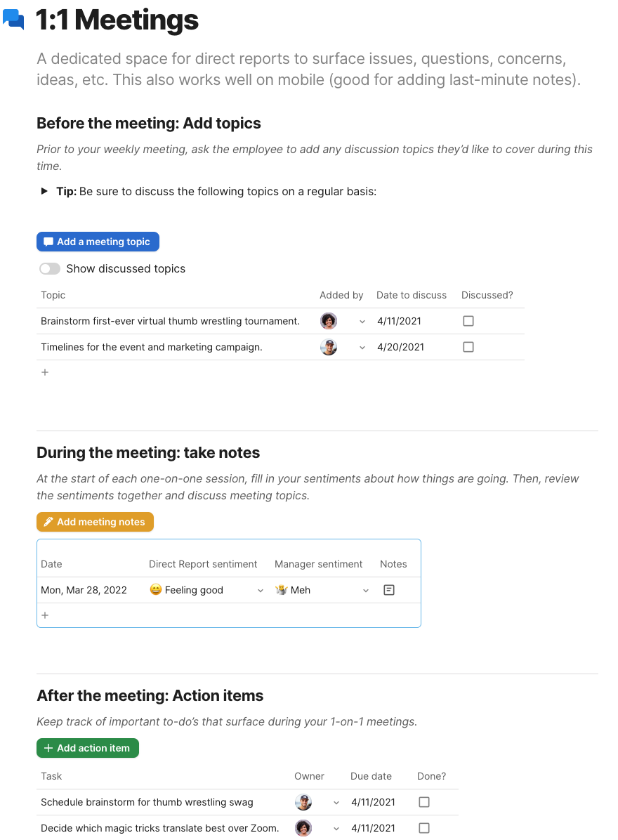618x840 pixels.
Task: Click avatar in the Brainstorm thumb wrestling topic row
Action: [x=329, y=321]
